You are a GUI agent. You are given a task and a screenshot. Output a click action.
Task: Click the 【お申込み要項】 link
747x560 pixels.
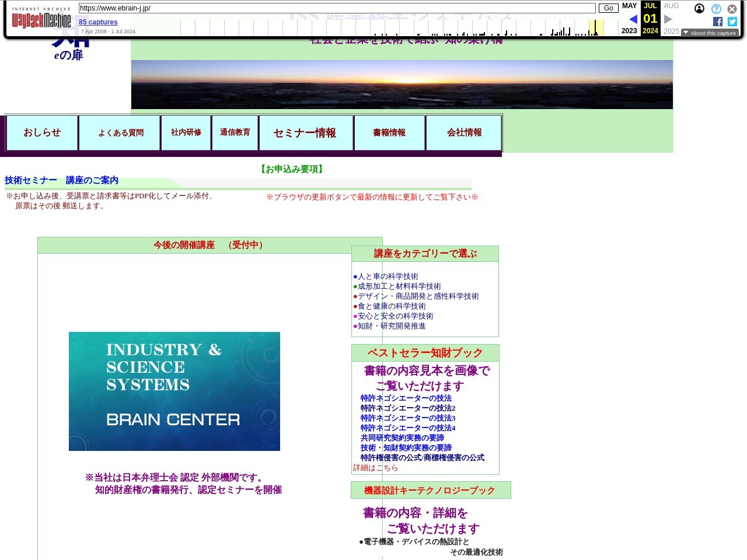pyautogui.click(x=292, y=169)
